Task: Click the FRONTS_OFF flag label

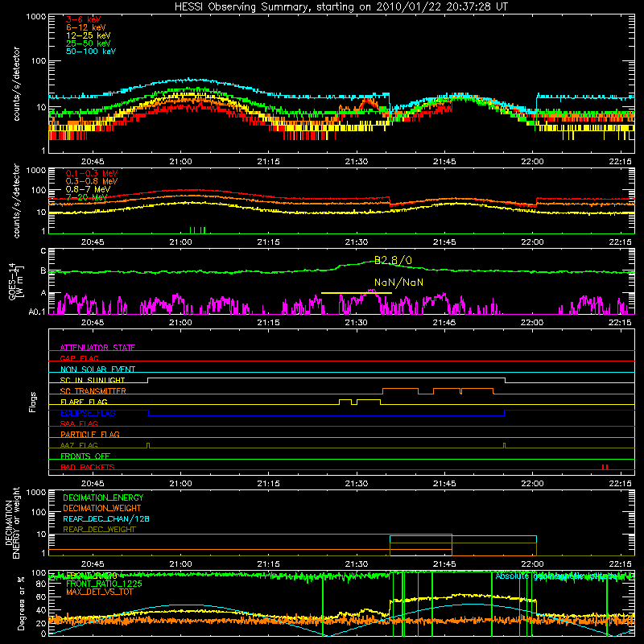Action: click(85, 456)
